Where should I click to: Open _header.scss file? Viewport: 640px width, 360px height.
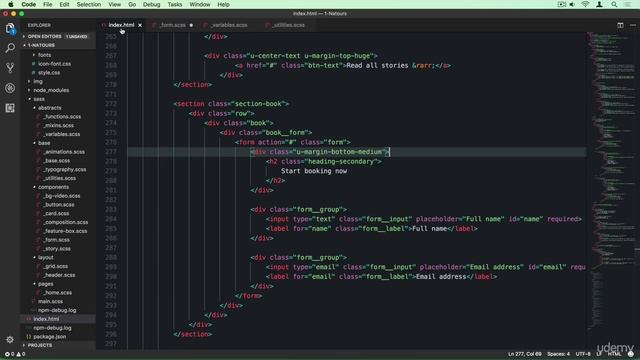point(59,275)
